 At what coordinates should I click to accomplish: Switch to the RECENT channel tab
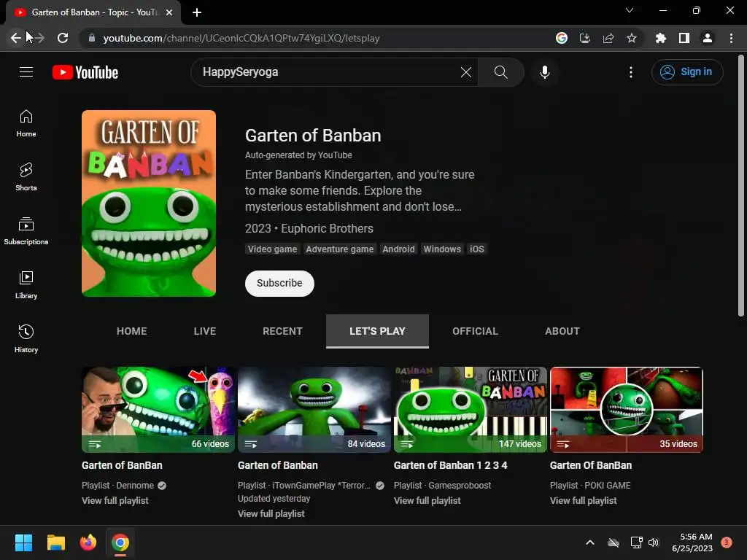[282, 331]
